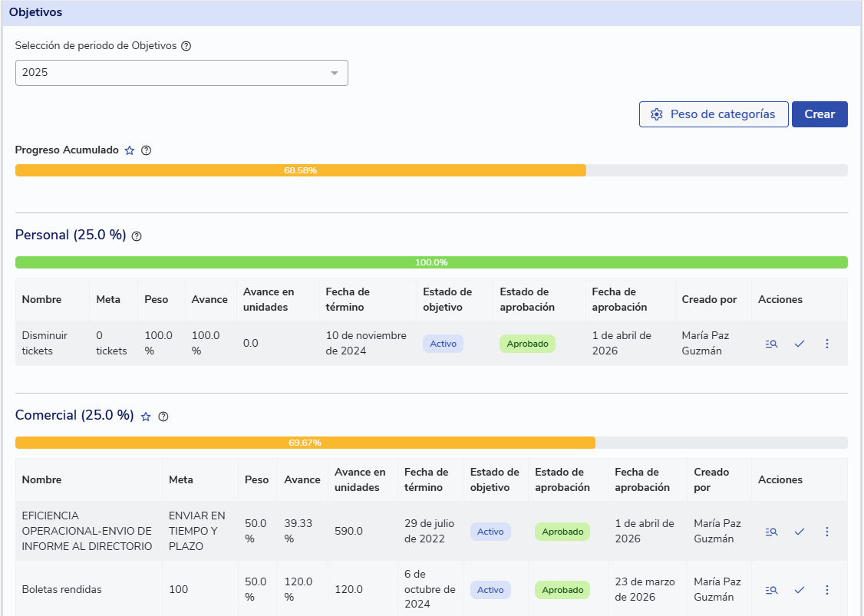
Task: Open more options for Boletas rendidas
Action: coord(827,590)
